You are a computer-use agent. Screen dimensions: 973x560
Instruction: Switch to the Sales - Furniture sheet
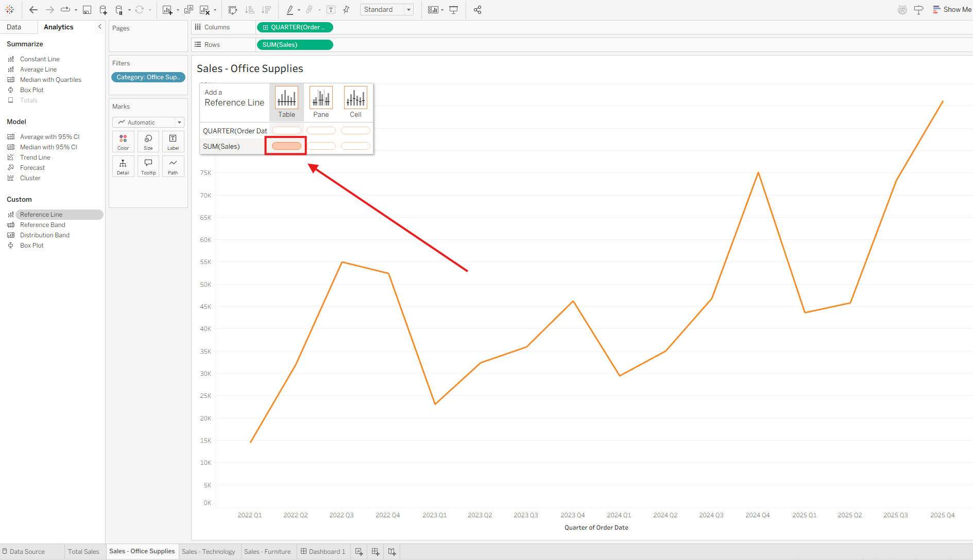(267, 552)
